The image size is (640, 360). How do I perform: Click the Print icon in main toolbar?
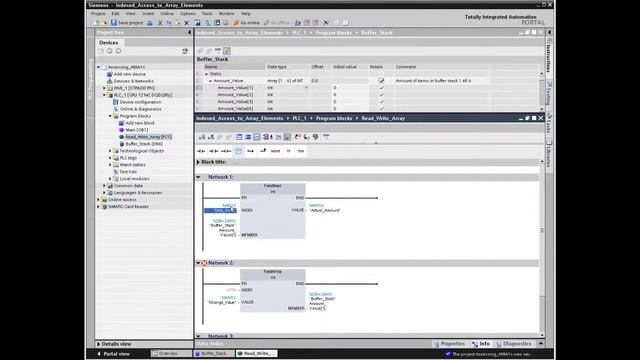click(x=150, y=23)
